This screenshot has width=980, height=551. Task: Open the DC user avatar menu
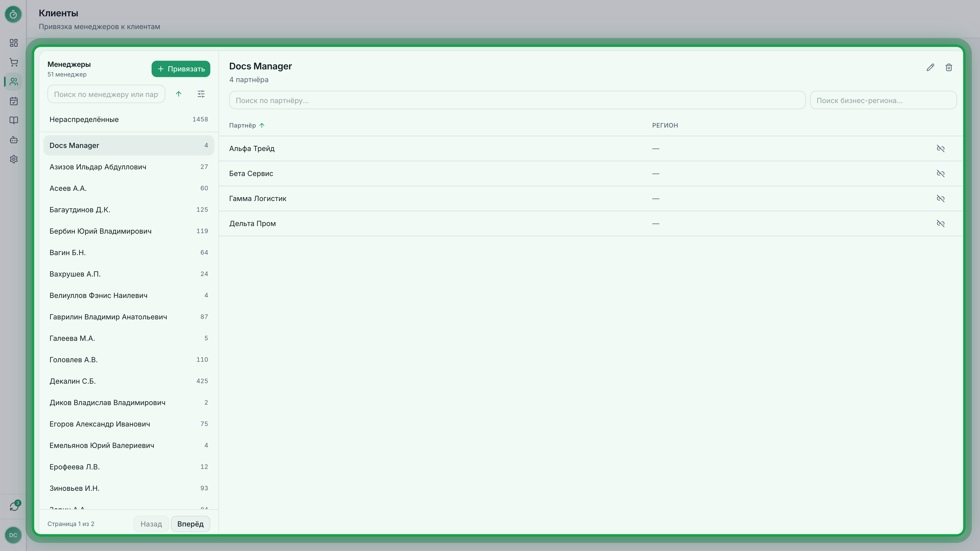point(13,535)
